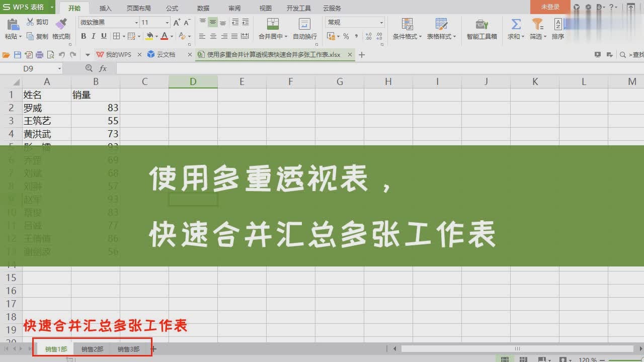Select the Format Painter (格式刷) brush
This screenshot has width=644, height=362.
tap(61, 24)
